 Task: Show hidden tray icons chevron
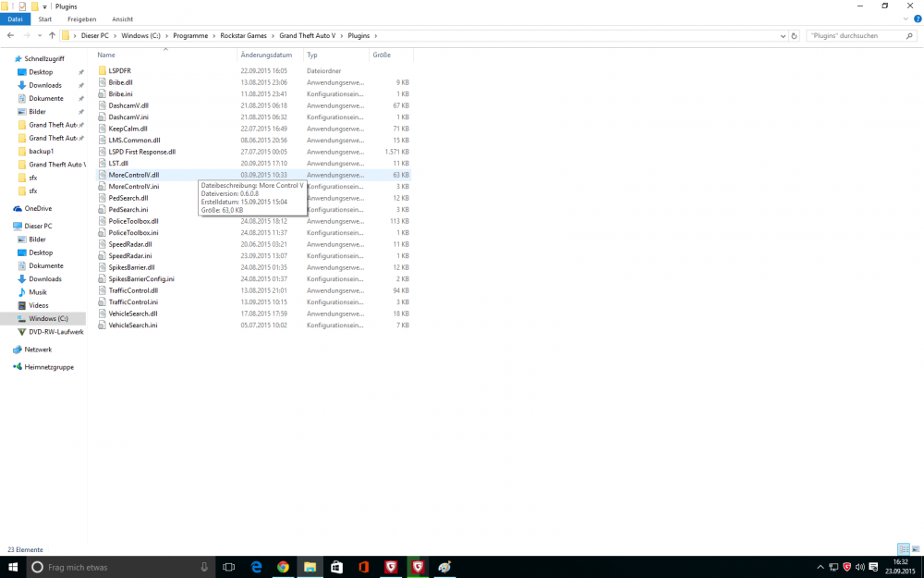tap(820, 568)
